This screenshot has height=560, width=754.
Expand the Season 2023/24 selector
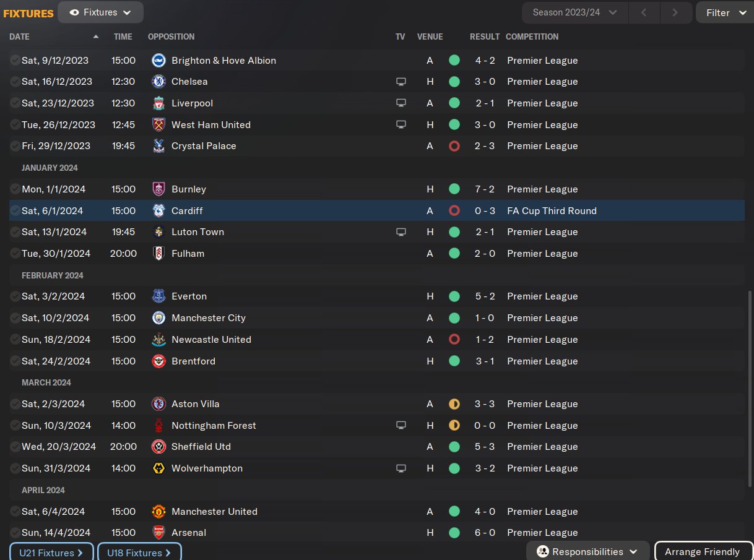[575, 12]
